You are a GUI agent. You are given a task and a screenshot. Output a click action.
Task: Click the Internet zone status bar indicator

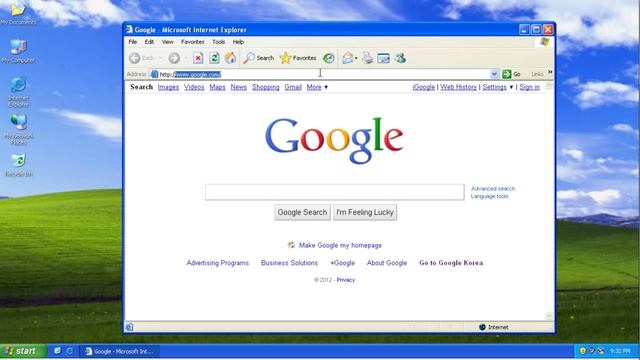click(493, 327)
